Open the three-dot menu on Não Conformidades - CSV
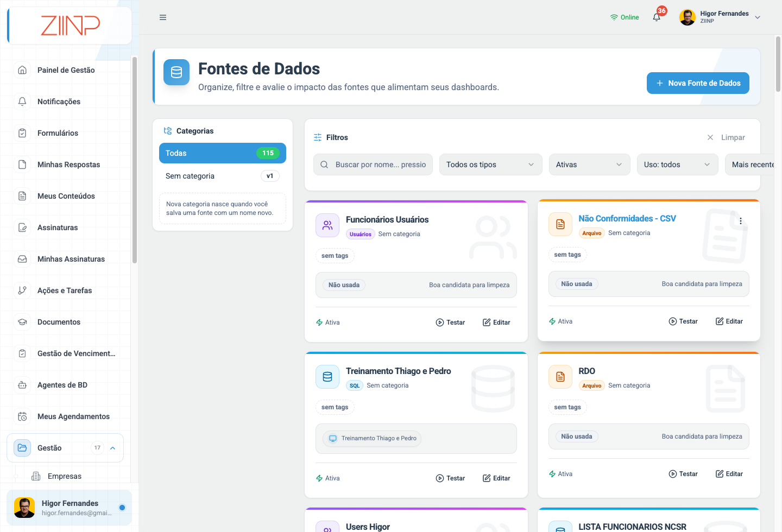The width and height of the screenshot is (782, 532). [741, 221]
